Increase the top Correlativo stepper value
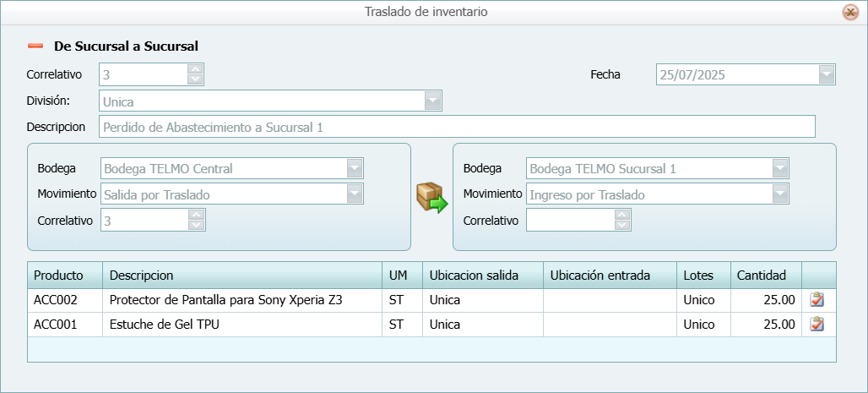The image size is (868, 393). click(x=195, y=69)
